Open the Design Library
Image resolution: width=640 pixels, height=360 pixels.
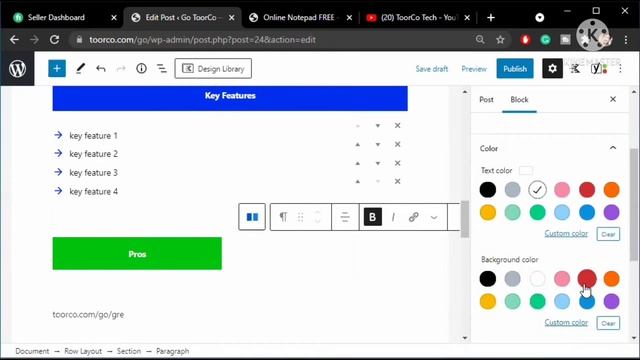pos(213,69)
